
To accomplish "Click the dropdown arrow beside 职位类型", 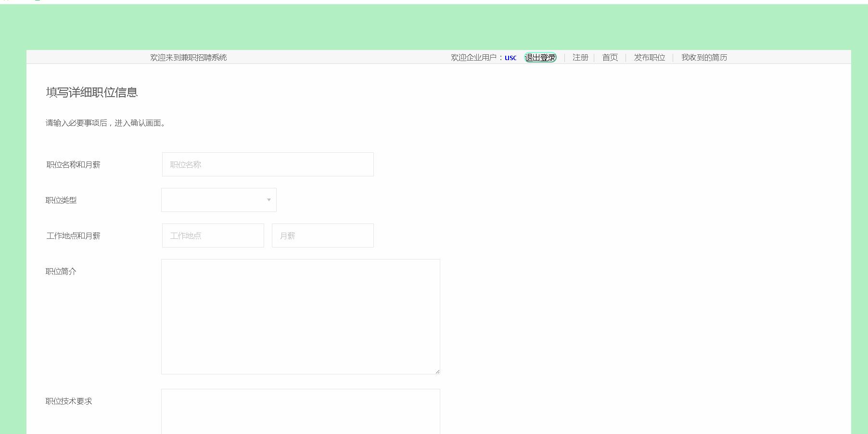I will click(x=268, y=199).
